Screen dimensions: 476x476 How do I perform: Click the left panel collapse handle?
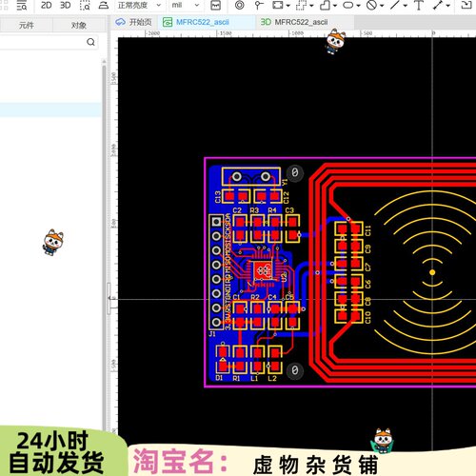click(x=109, y=298)
